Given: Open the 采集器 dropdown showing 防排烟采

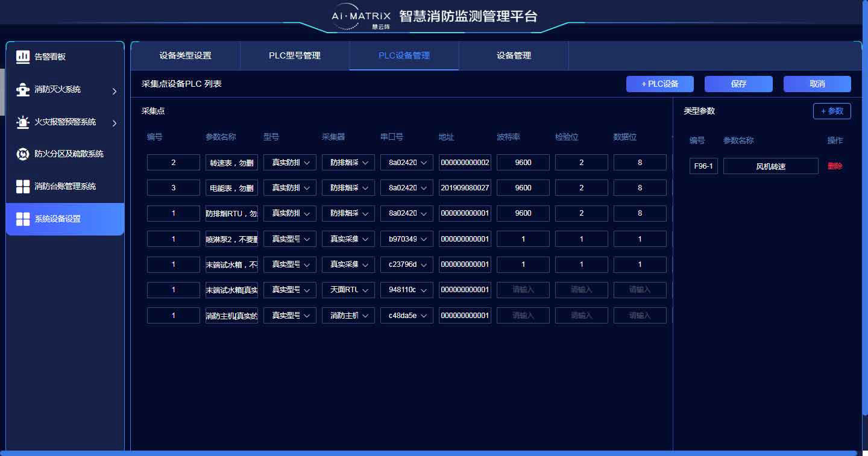Looking at the screenshot, I should 348,162.
